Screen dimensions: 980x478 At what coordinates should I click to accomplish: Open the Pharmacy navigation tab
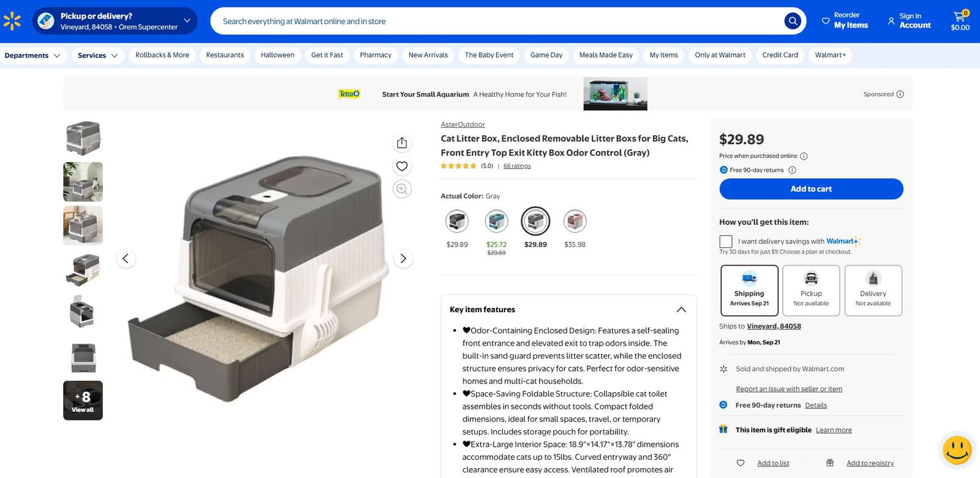tap(375, 55)
